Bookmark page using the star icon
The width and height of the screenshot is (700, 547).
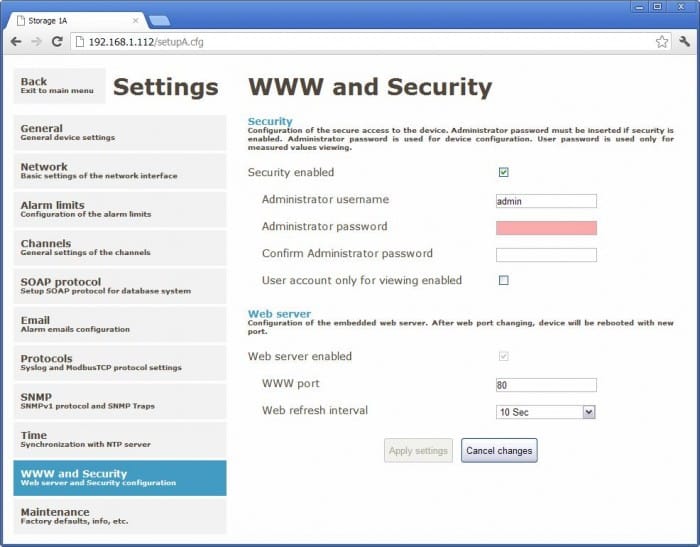(x=661, y=42)
